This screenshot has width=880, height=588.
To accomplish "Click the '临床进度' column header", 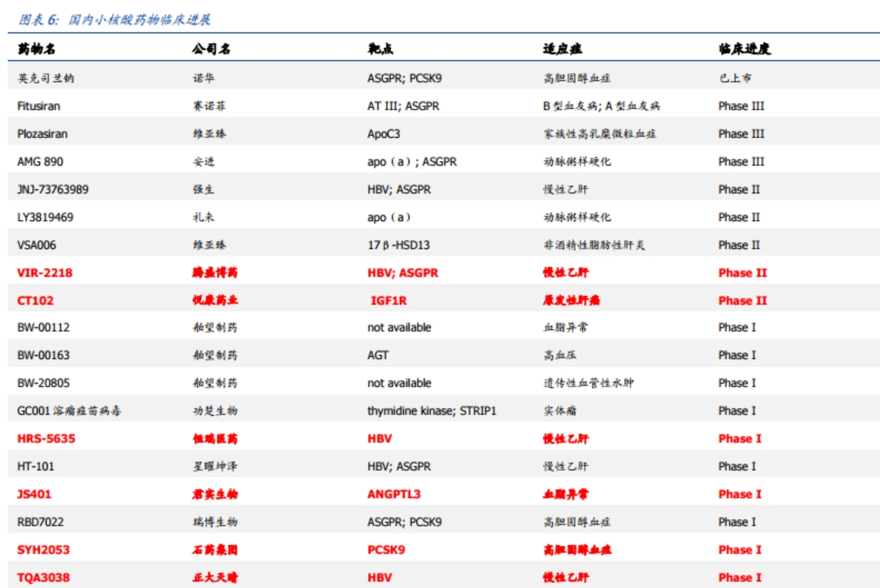I will (745, 49).
